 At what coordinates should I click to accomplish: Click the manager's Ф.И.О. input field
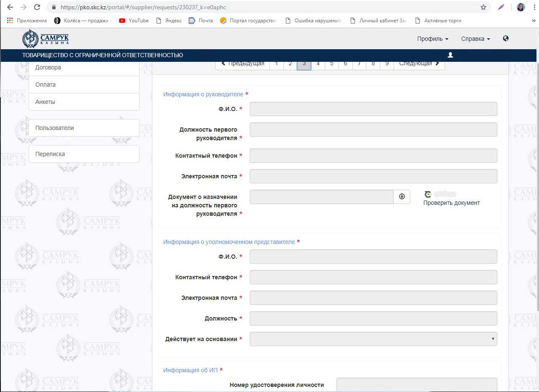click(x=373, y=109)
